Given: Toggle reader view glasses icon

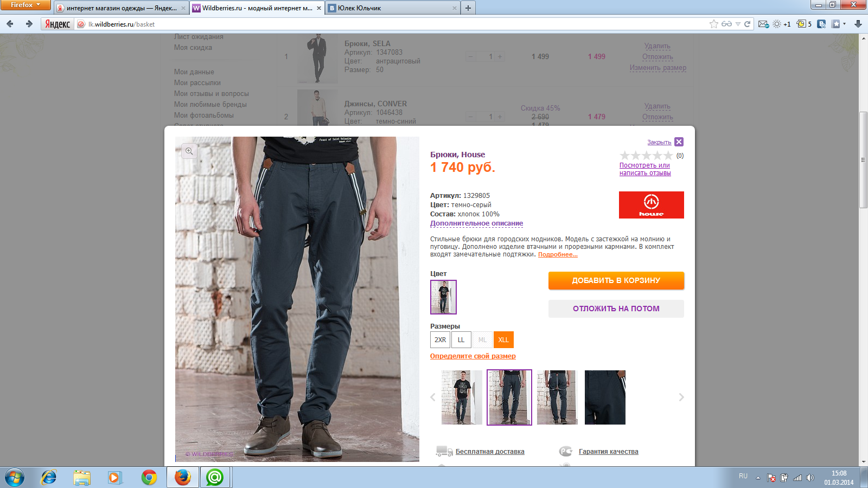Looking at the screenshot, I should [x=727, y=24].
